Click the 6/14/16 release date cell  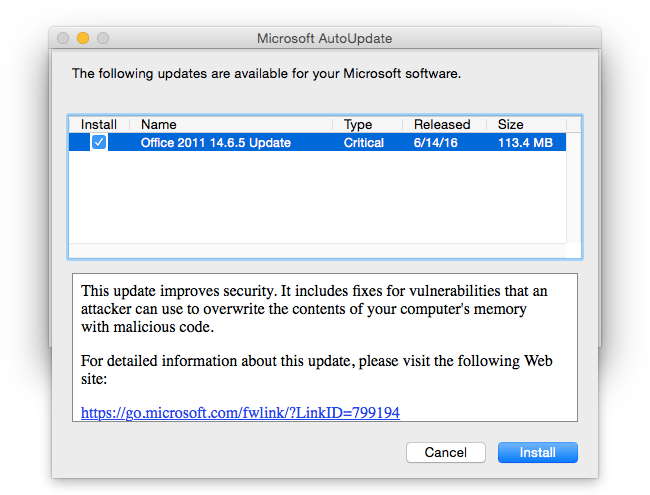[435, 143]
